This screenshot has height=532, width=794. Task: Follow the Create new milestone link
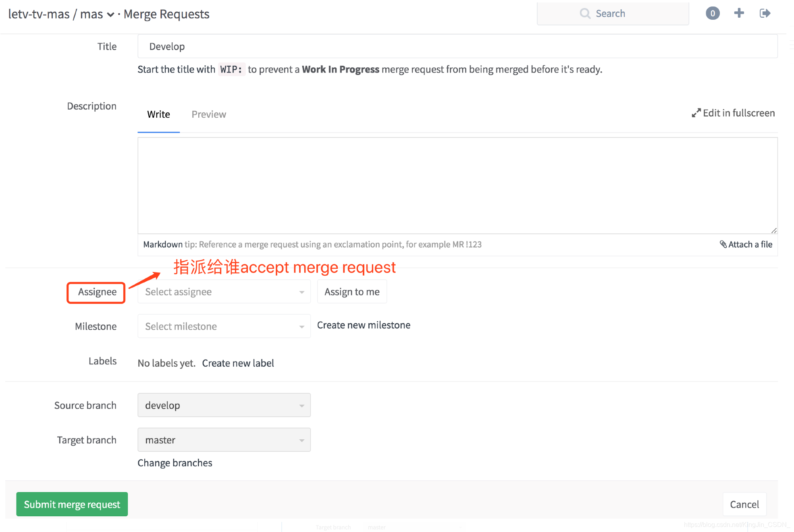tap(364, 325)
